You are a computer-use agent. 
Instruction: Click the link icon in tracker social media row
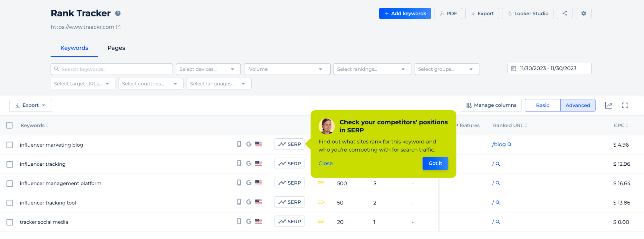click(x=321, y=221)
